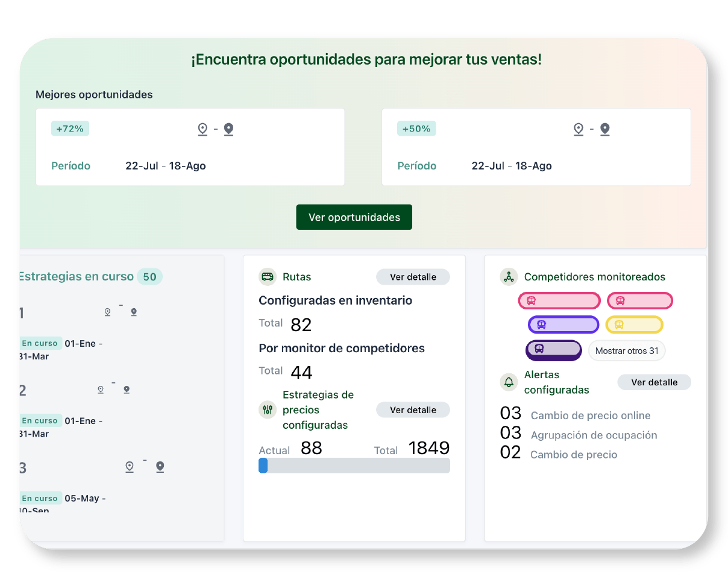Viewport: 728px width, 588px height.
Task: Click origin pin icon in +50% card
Action: pos(579,129)
